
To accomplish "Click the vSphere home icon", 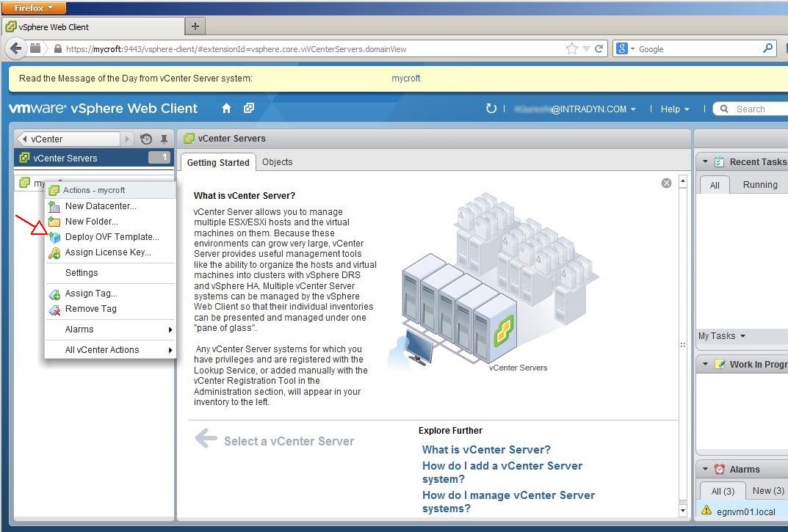I will 226,108.
